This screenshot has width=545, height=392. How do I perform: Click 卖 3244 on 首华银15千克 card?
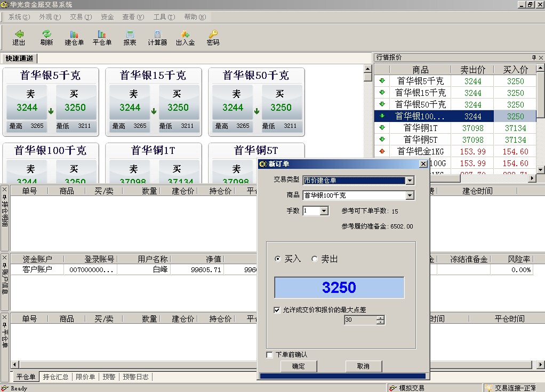(x=130, y=102)
